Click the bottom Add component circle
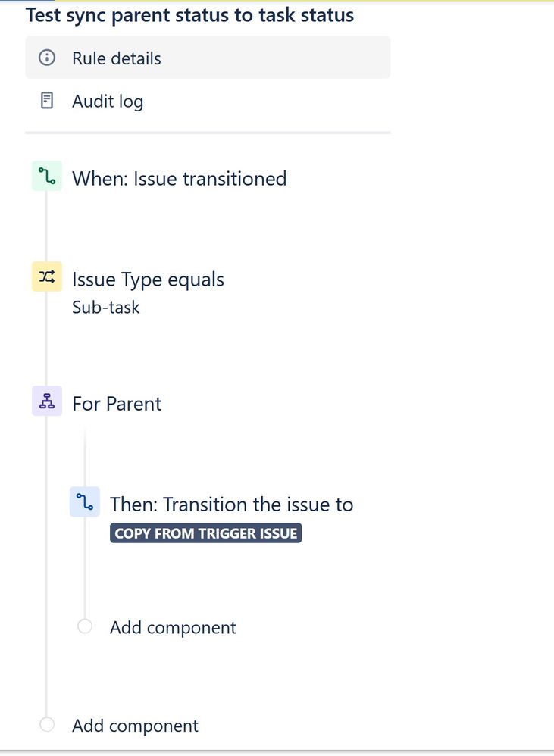Screen dimensions: 554x756 tap(46, 724)
